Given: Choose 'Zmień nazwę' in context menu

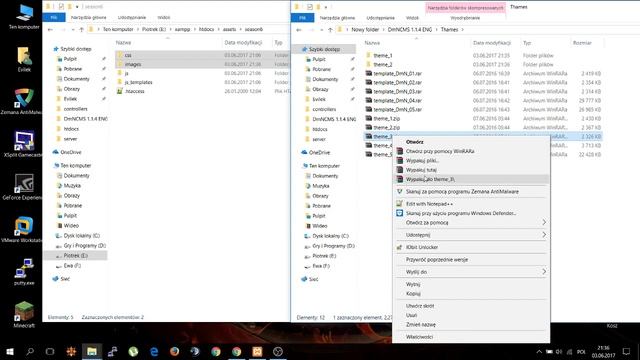Looking at the screenshot, I should (x=471, y=324).
